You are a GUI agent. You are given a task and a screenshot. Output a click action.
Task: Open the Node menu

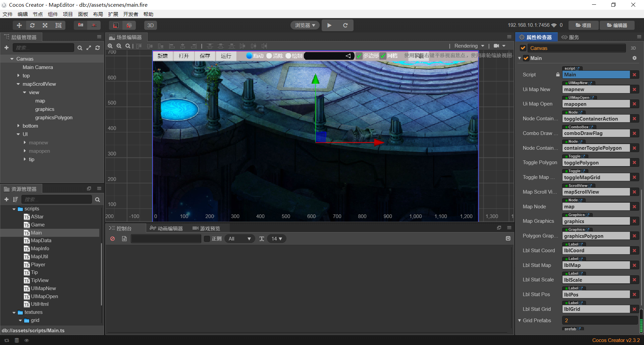click(x=38, y=14)
